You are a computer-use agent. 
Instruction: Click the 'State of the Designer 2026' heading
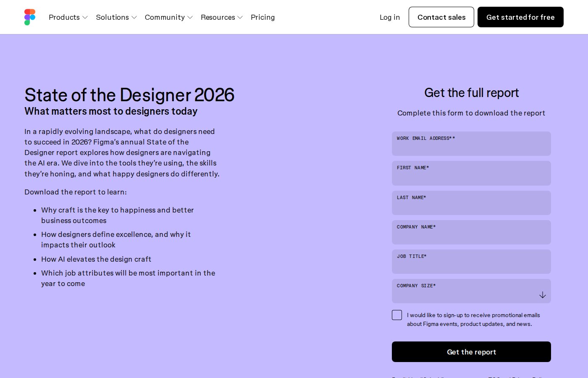point(129,95)
